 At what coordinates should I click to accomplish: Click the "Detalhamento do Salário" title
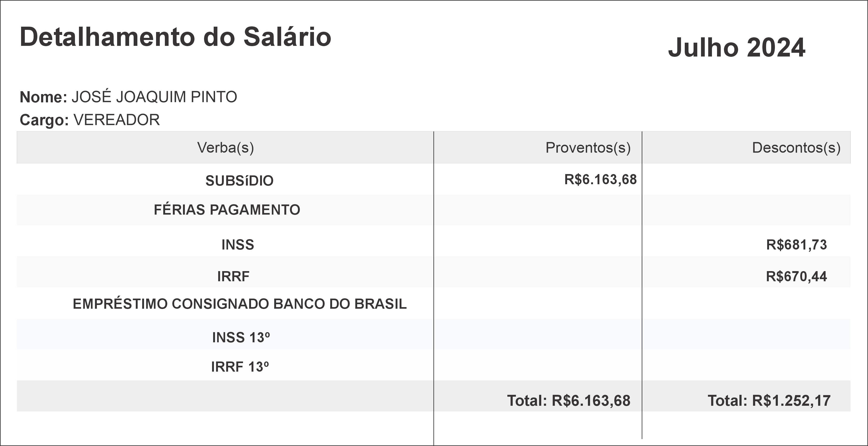click(175, 37)
